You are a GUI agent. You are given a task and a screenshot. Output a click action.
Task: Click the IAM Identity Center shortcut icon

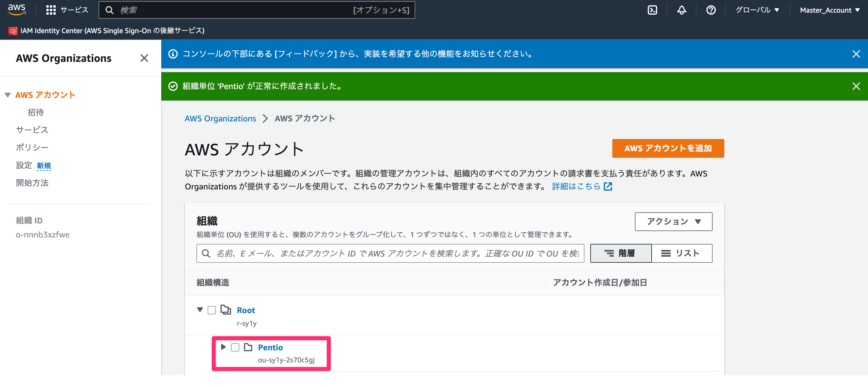tap(13, 31)
